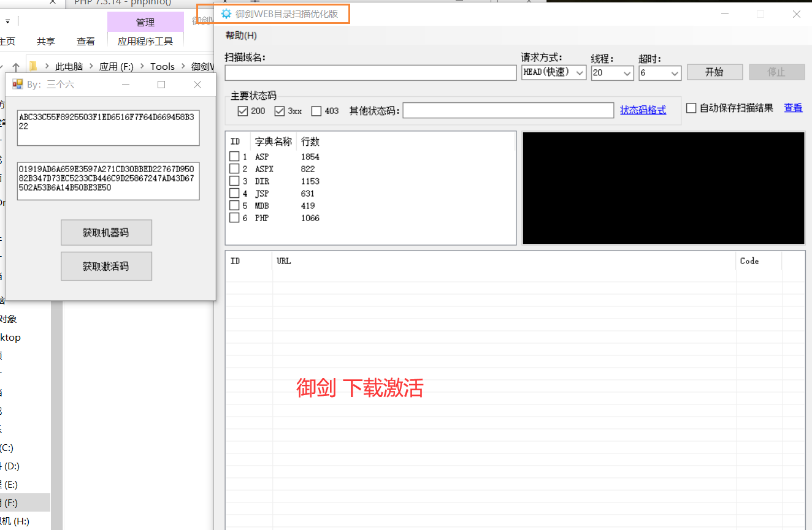
Task: Click 此电脑 in Explorer's breadcrumb
Action: 69,66
